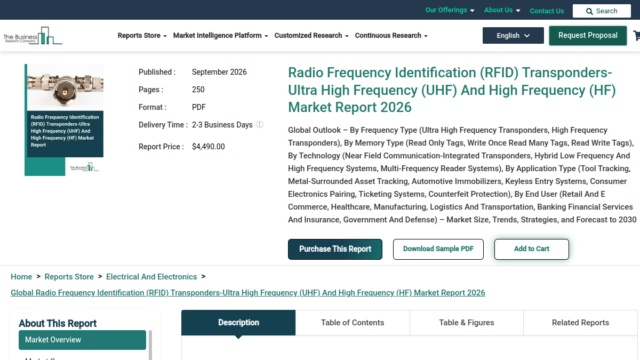Image resolution: width=640 pixels, height=360 pixels.
Task: Open the English language dropdown
Action: coord(513,36)
